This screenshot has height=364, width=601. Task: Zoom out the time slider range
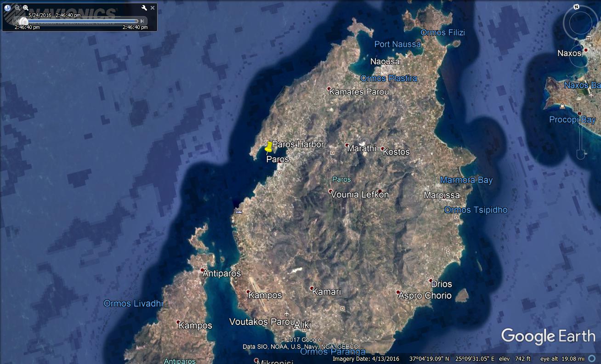(x=17, y=8)
